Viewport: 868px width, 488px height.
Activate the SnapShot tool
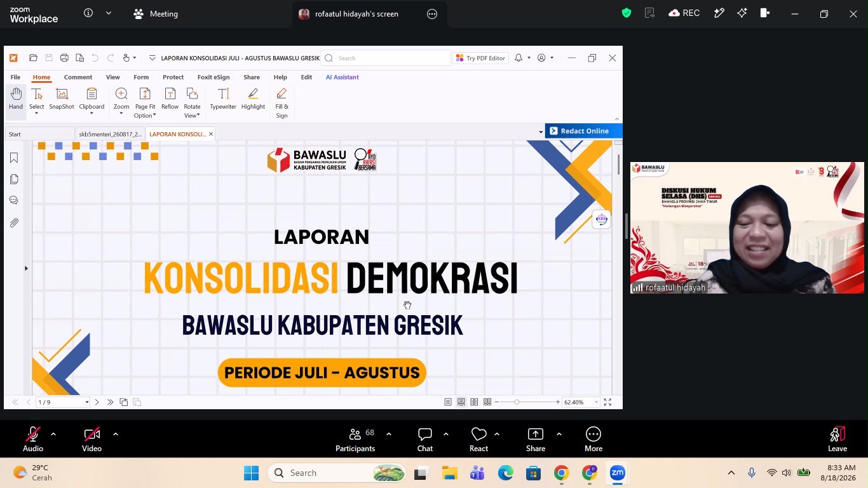62,100
